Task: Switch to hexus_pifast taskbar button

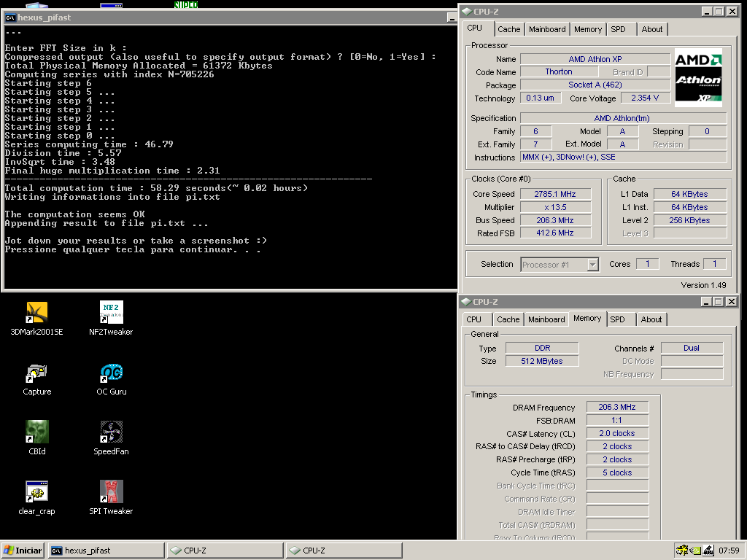Action: click(x=107, y=551)
